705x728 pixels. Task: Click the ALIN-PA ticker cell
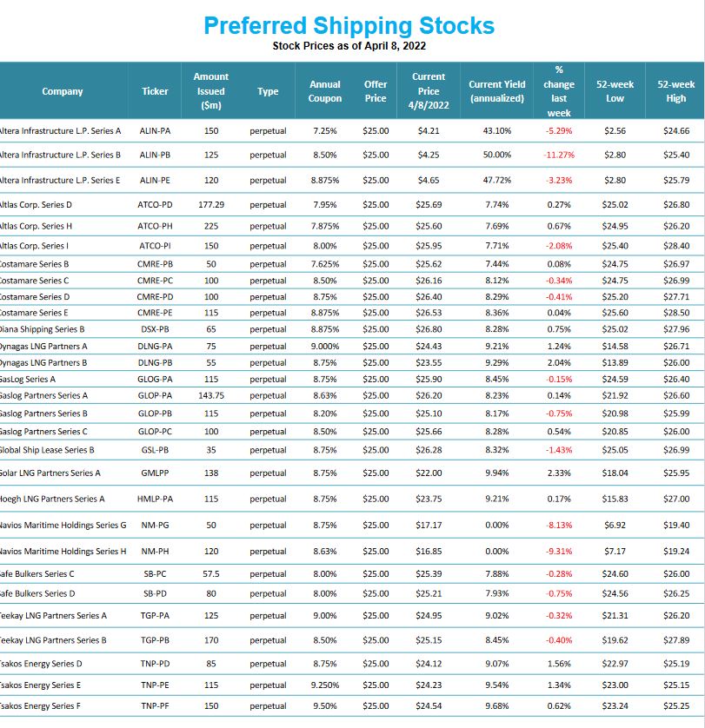(x=156, y=131)
